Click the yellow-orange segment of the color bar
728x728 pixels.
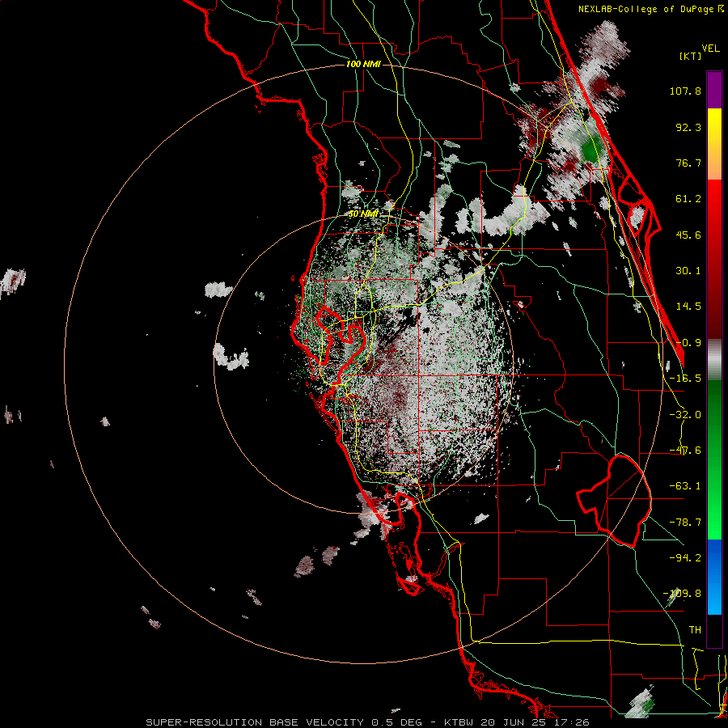click(x=714, y=144)
